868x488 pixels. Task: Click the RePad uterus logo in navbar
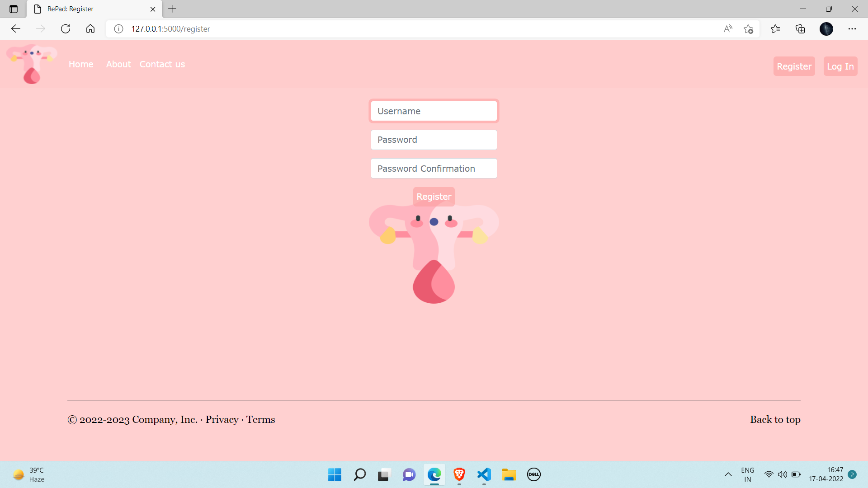point(32,64)
